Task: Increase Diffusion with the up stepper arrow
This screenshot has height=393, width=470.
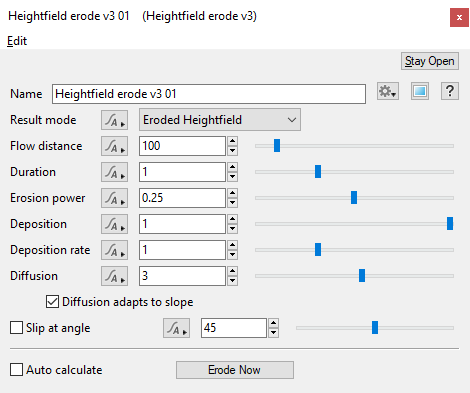Action: click(233, 271)
